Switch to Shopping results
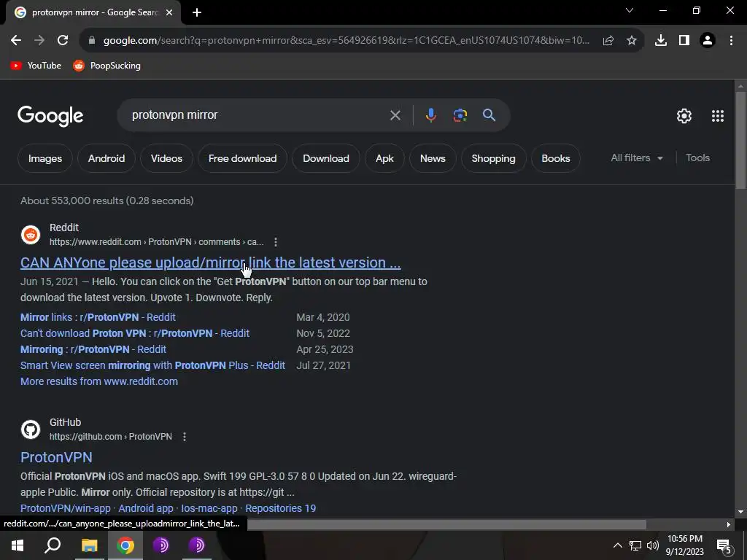 (494, 158)
